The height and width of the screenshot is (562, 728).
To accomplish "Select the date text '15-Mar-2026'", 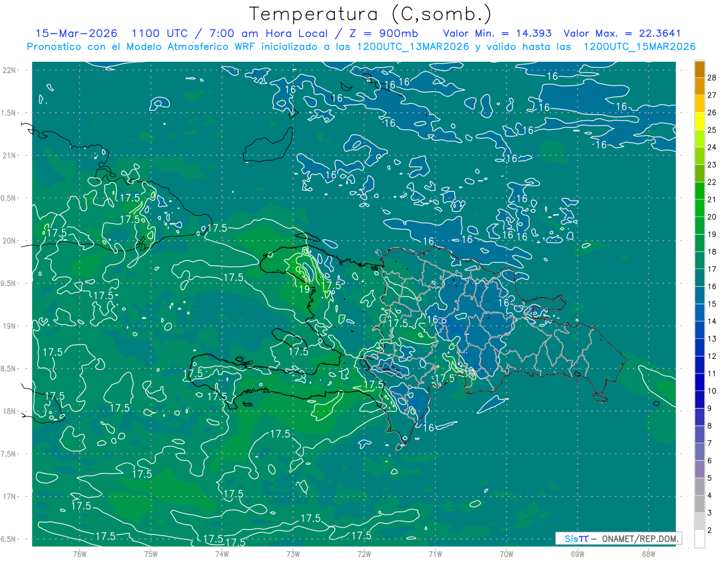I will pyautogui.click(x=76, y=33).
